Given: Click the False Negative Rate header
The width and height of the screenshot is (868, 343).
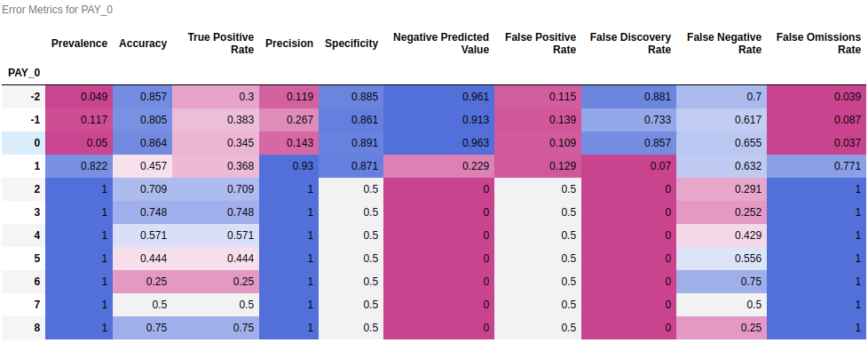Looking at the screenshot, I should click(724, 44).
